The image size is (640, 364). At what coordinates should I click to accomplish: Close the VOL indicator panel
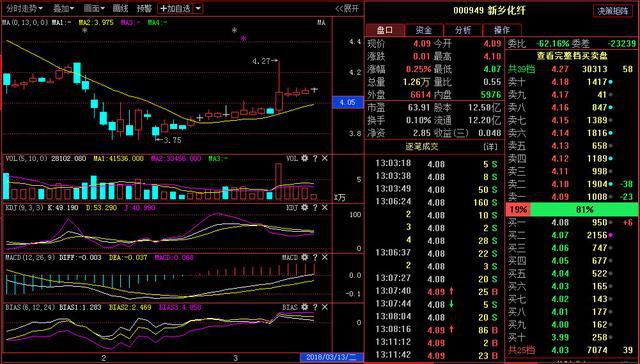[324, 158]
